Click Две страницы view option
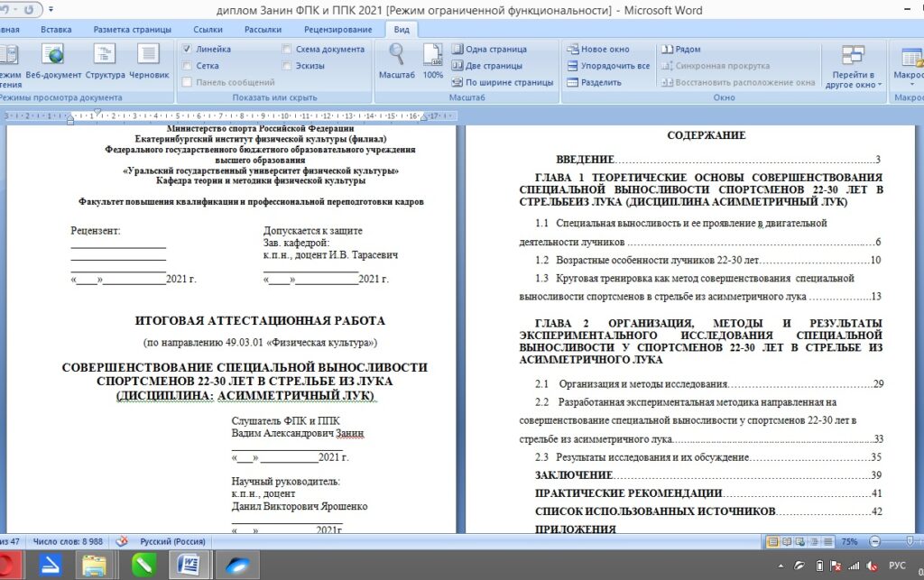The width and height of the screenshot is (924, 580). click(490, 66)
